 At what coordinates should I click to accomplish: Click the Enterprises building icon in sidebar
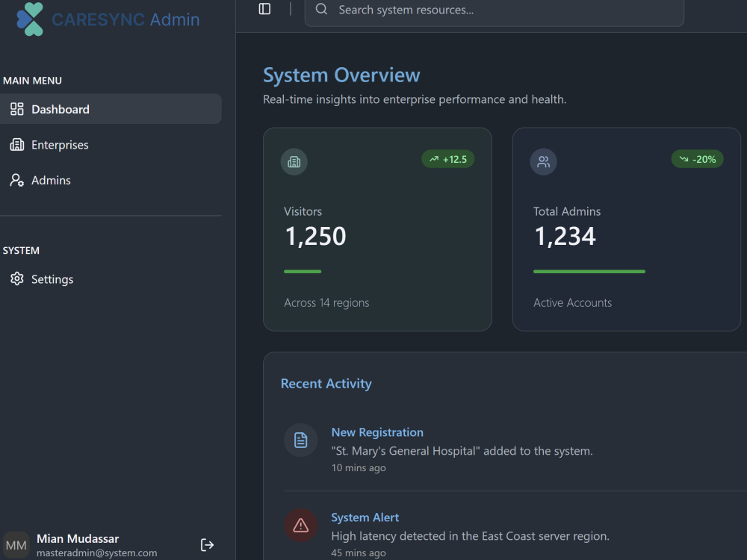click(17, 144)
